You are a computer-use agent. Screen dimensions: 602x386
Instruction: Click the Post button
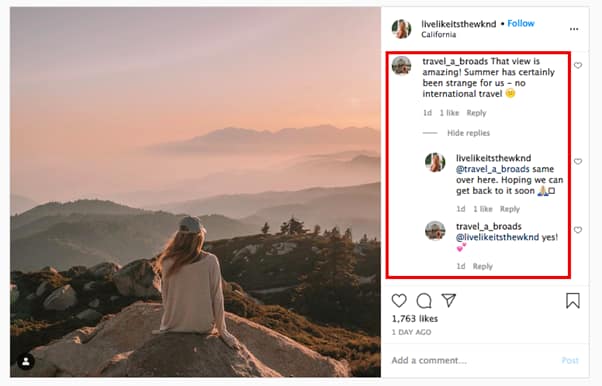pyautogui.click(x=570, y=360)
